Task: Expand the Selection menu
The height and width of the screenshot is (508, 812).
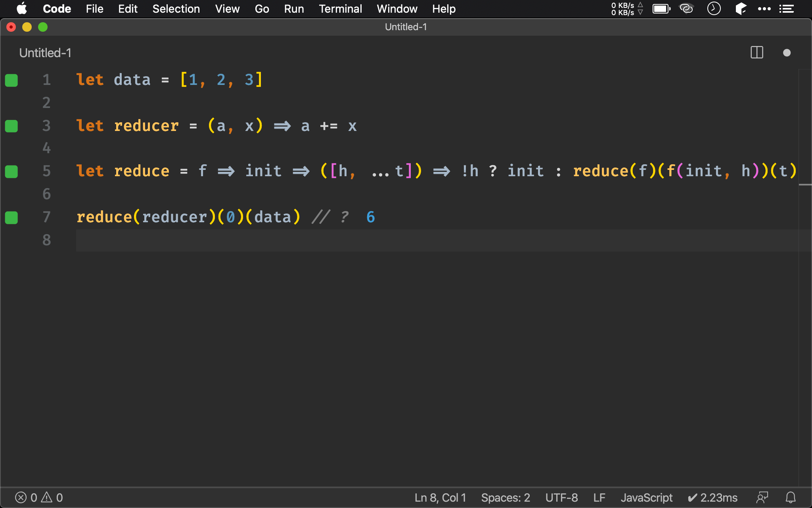Action: tap(175, 8)
